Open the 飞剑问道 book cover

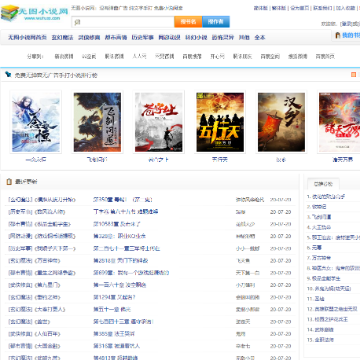(x=97, y=122)
